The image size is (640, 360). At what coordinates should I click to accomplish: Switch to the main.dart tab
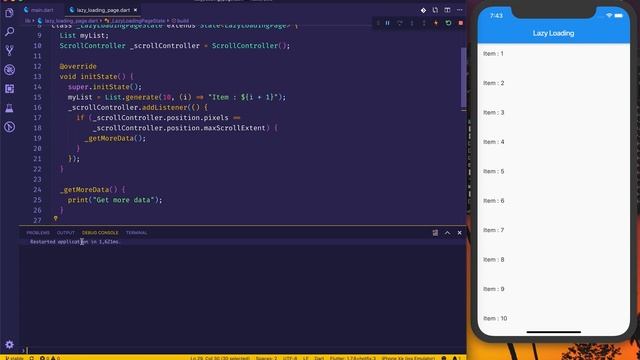(39, 10)
